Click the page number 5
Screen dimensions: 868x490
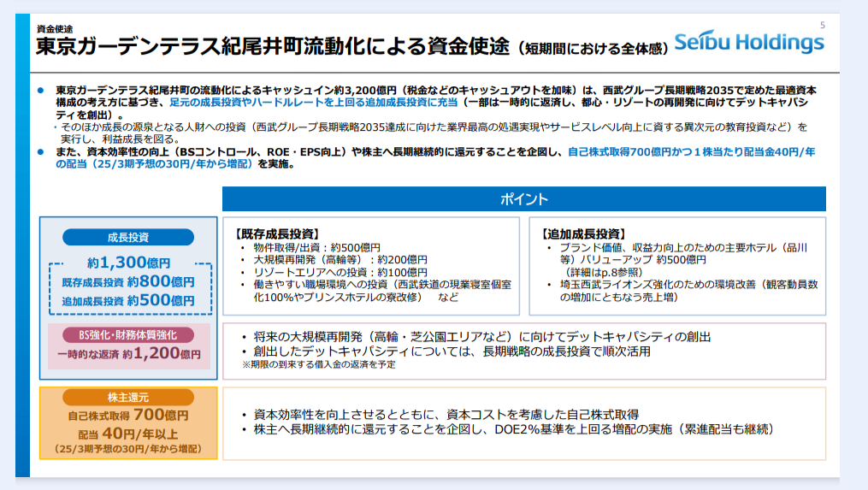[822, 25]
